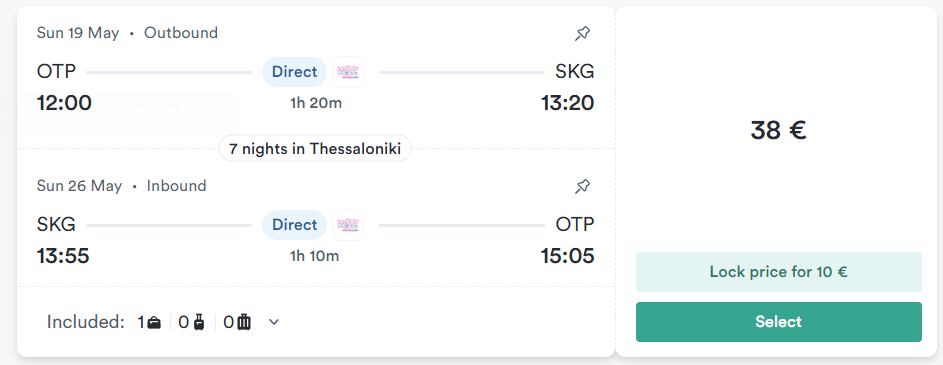This screenshot has width=943, height=365.
Task: Click the Included baggage label
Action: pos(85,322)
